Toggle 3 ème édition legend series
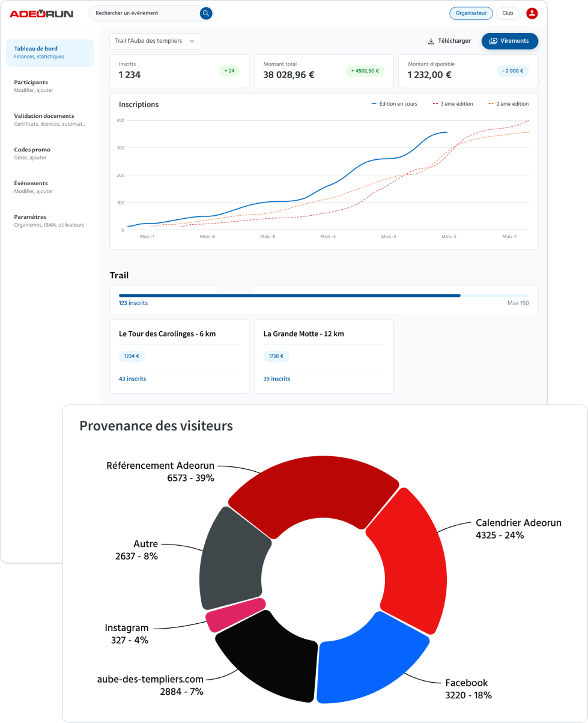The width and height of the screenshot is (588, 723). pos(453,104)
